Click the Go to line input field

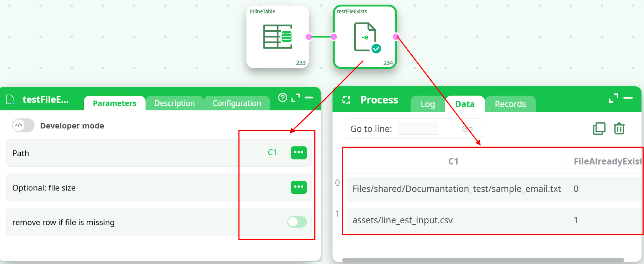(418, 129)
